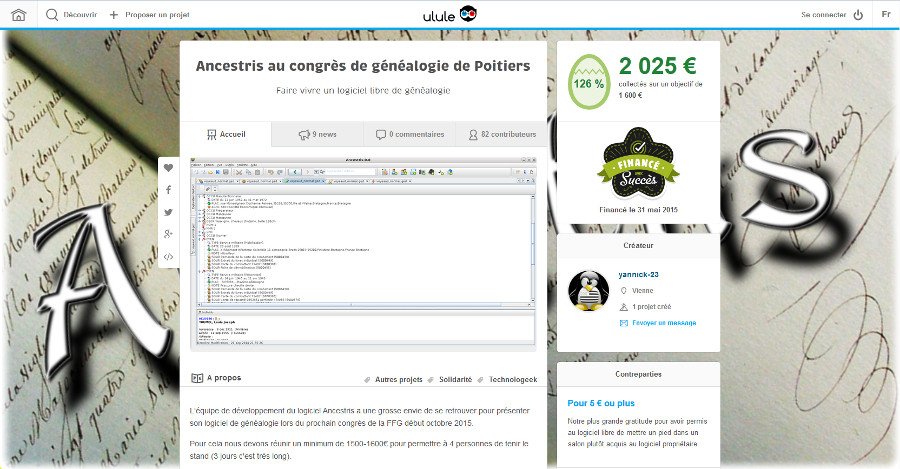This screenshot has height=469, width=900.
Task: Open creator yannick-23 penguin avatar
Action: (588, 291)
